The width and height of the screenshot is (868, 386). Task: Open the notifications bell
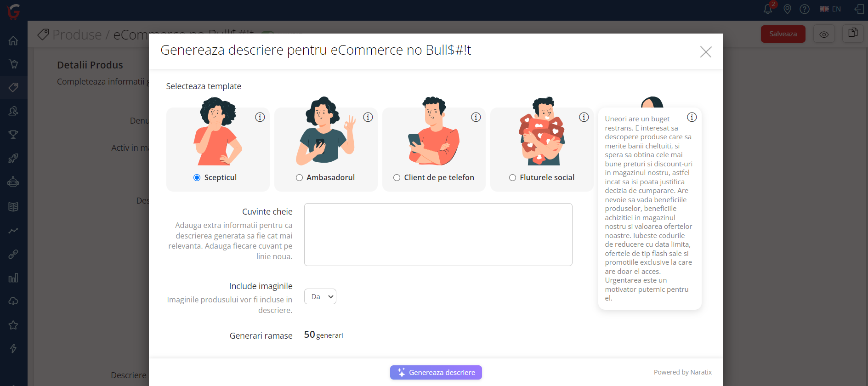tap(768, 9)
